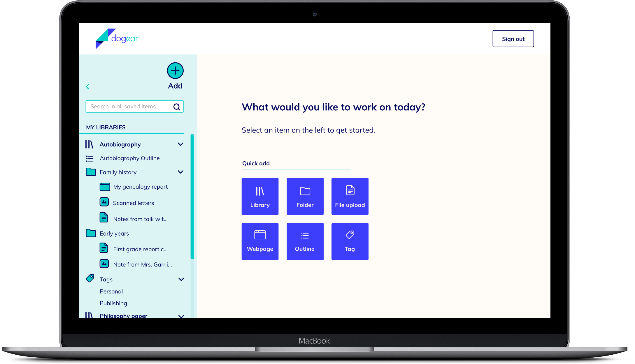Screen dimensions: 635x364
Task: Click the Folder quick add icon
Action: click(x=305, y=196)
